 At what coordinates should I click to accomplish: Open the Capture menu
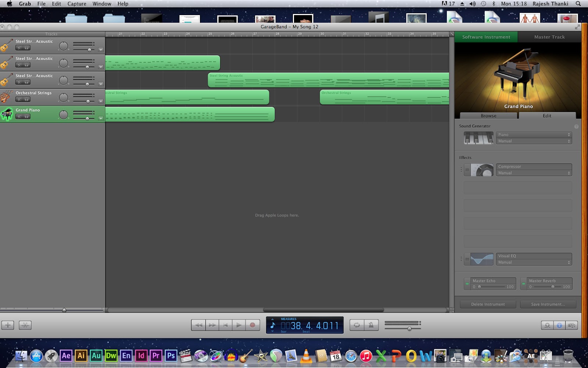pyautogui.click(x=77, y=4)
